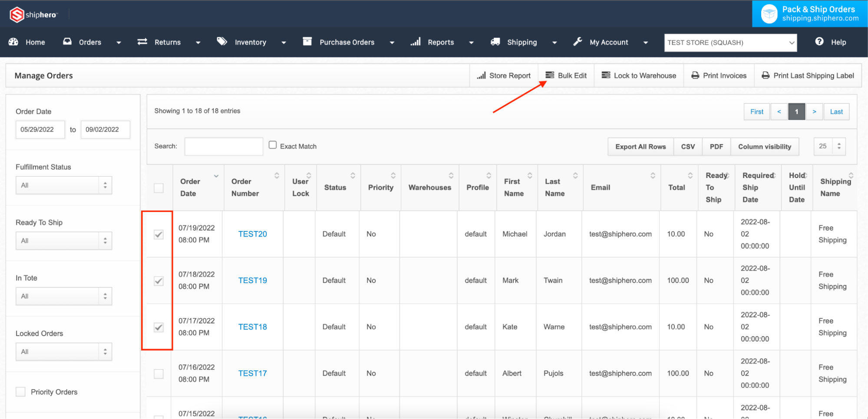
Task: Click the Order Date start field 05/29/2022
Action: pyautogui.click(x=40, y=129)
